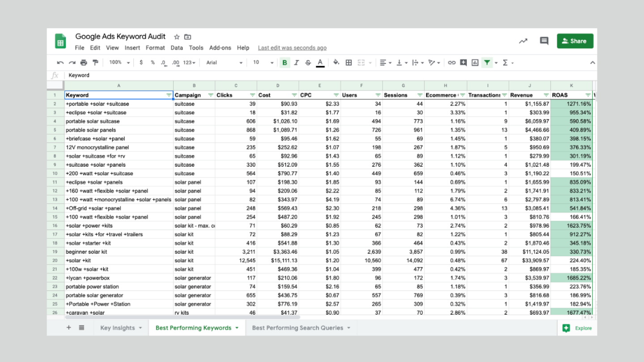Screen dimensions: 644x362
Task: Toggle bold formatting
Action: click(284, 63)
